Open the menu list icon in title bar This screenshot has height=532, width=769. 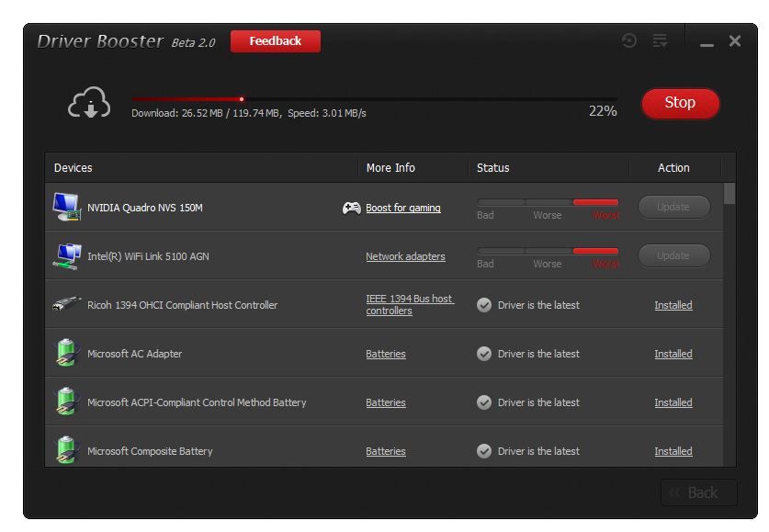pos(660,40)
